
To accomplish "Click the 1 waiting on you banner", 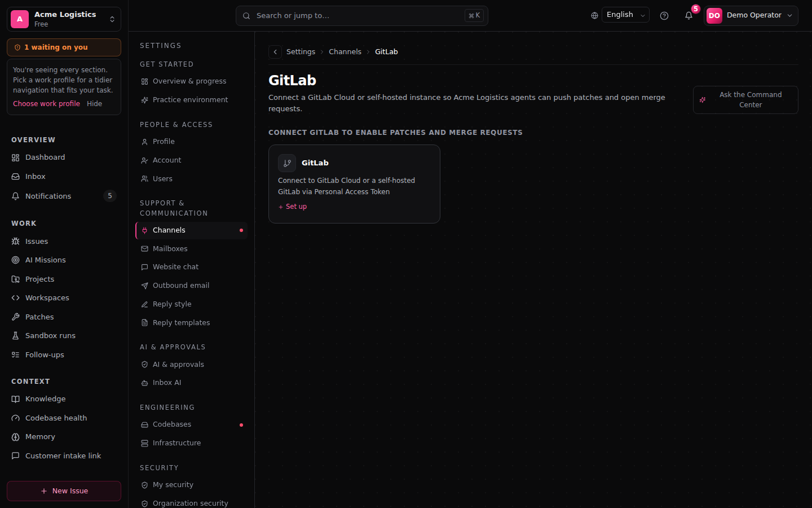I will click(x=64, y=47).
